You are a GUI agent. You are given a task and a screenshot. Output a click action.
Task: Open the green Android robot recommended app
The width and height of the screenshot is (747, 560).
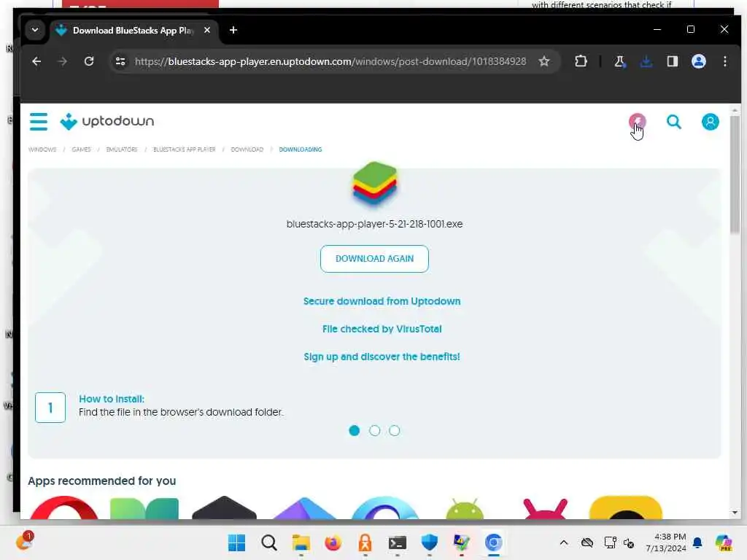tap(465, 508)
